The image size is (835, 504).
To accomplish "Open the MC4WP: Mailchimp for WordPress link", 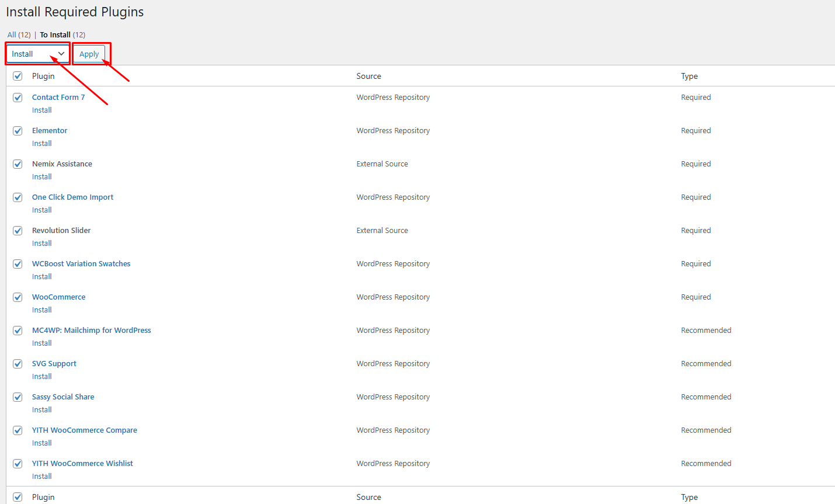I will (x=91, y=331).
